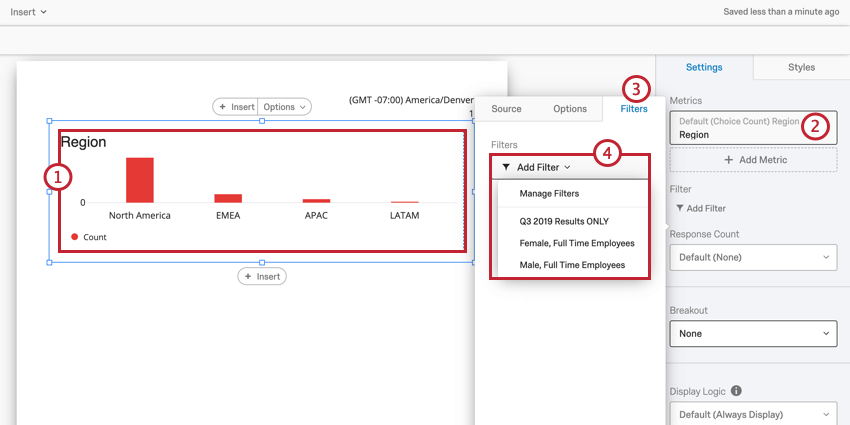This screenshot has height=425, width=850.
Task: Click the Display Logic info icon
Action: coord(736,391)
